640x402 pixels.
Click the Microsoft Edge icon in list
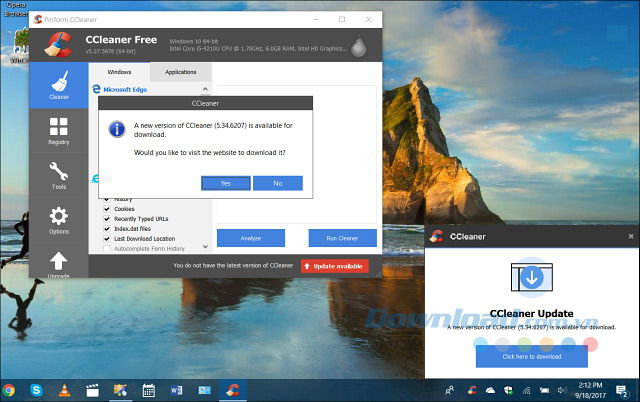(x=96, y=89)
